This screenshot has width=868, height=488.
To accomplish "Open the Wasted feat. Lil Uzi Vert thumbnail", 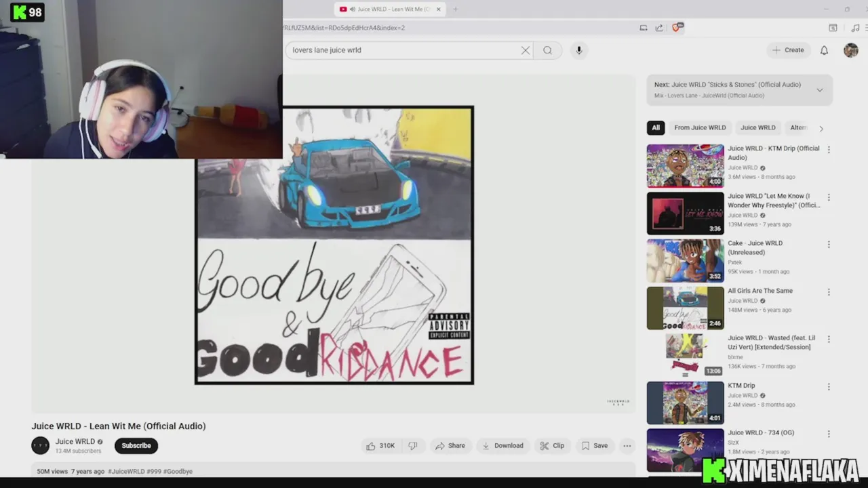I will pos(686,356).
